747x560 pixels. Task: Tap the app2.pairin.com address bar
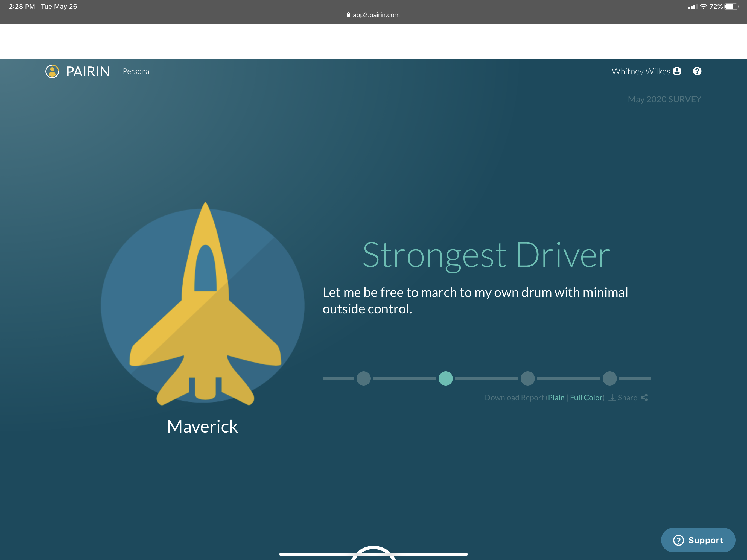tap(376, 15)
